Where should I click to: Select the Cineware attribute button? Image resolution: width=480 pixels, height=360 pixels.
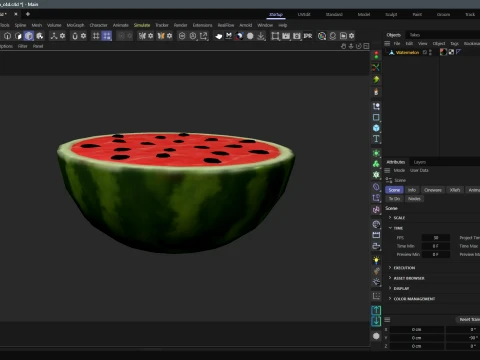[433, 190]
